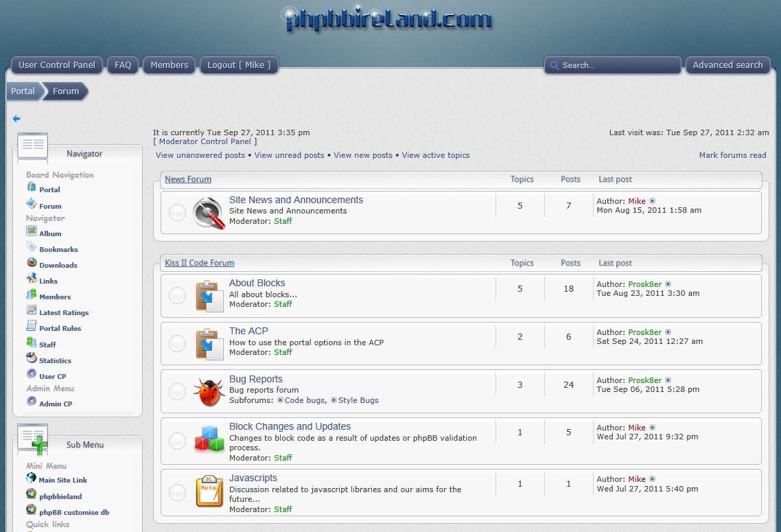Click the Mark forums read link
Screen dimensions: 781x532
(x=732, y=155)
